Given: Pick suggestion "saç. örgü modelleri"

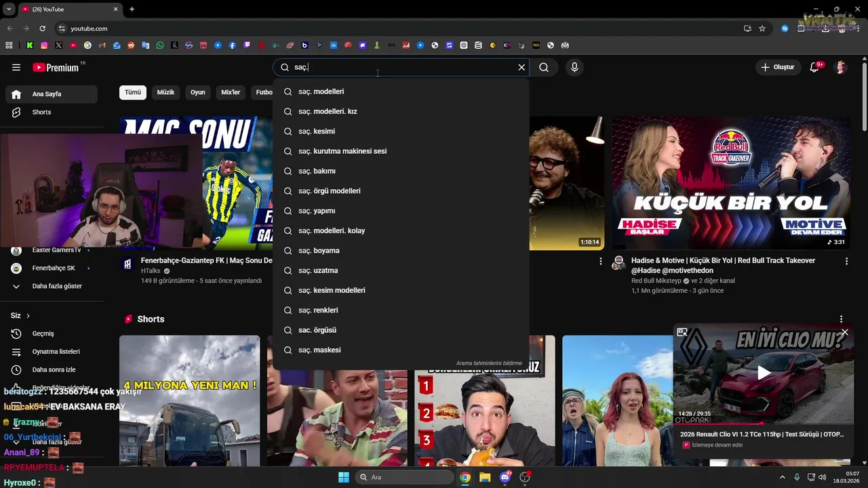Looking at the screenshot, I should pyautogui.click(x=401, y=191).
